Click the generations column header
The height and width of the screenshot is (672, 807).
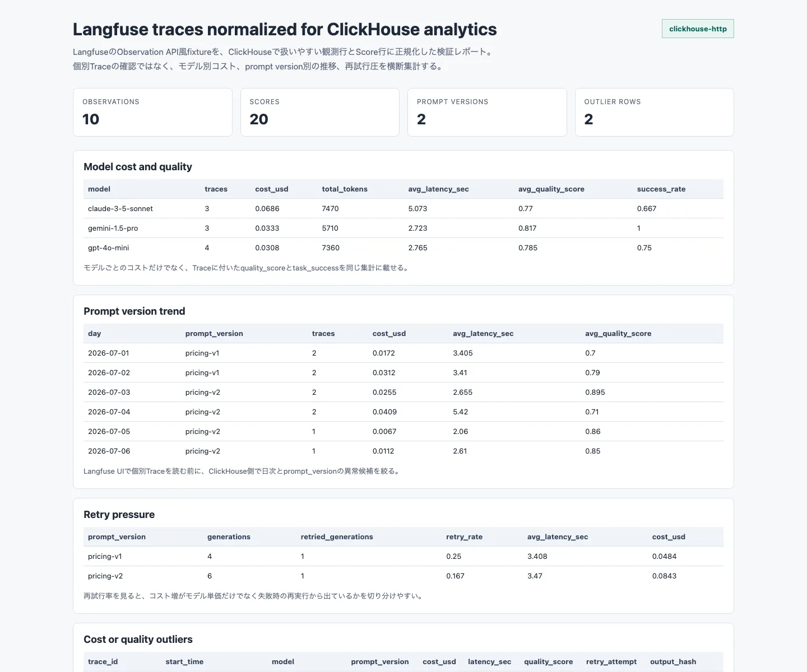click(x=229, y=537)
